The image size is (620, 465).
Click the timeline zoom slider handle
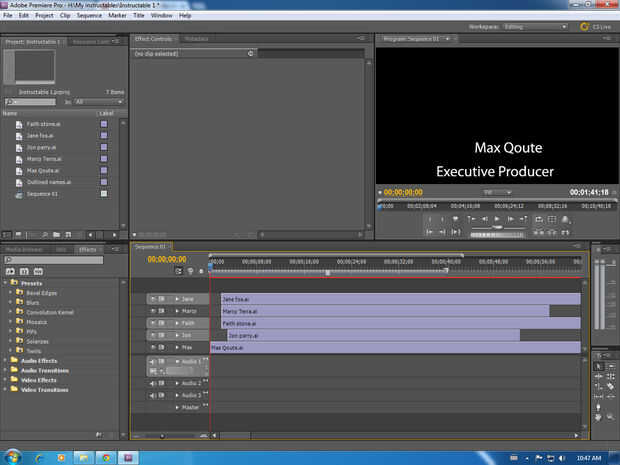tap(162, 436)
